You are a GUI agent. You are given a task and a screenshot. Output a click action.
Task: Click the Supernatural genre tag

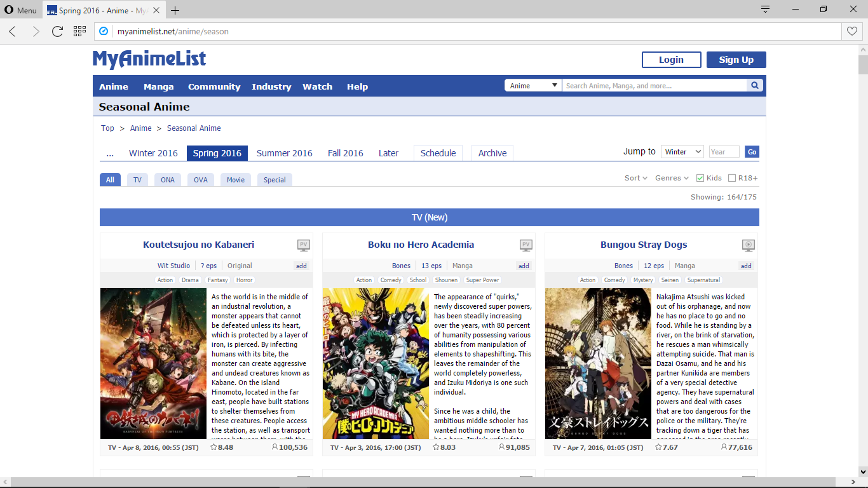pyautogui.click(x=703, y=280)
